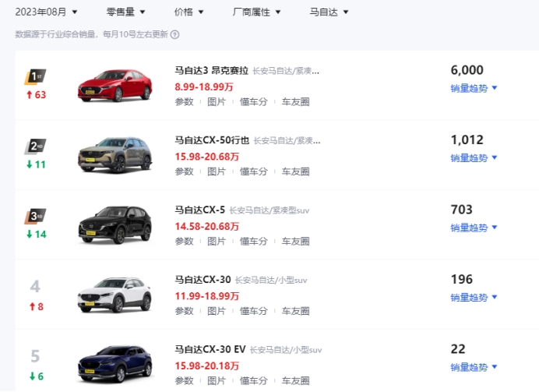Screen dimensions: 539x392
Task: Click 图片 under 马自达3 昂克赛拉
Action: [217, 102]
